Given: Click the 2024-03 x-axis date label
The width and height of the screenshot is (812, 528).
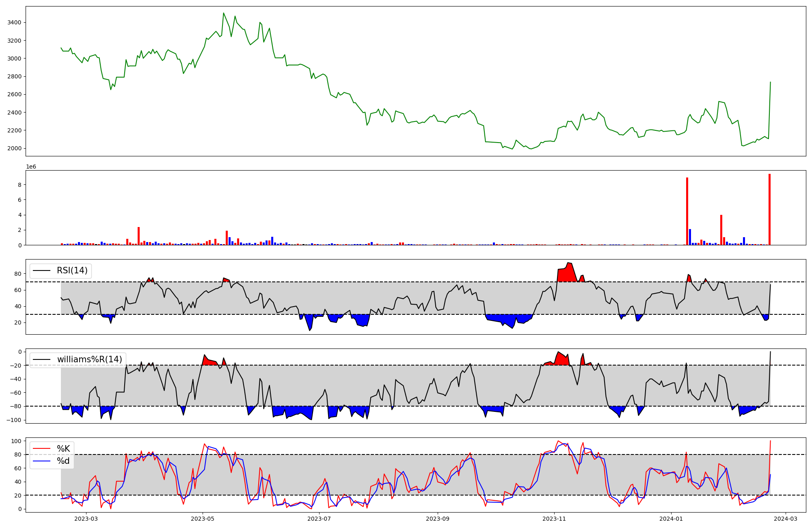Looking at the screenshot, I should (x=786, y=519).
